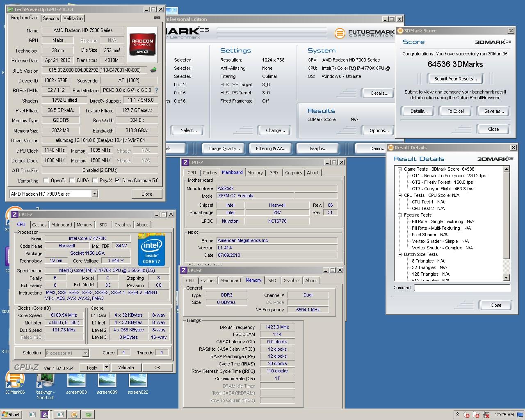Viewport: 525px width, 420px height.
Task: Click Submit Your Results button
Action: click(x=455, y=79)
